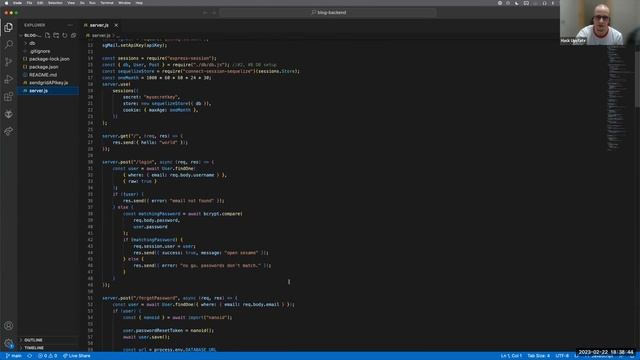Screen dimensions: 640x360
Task: Open the Selection menu
Action: [x=55, y=3]
